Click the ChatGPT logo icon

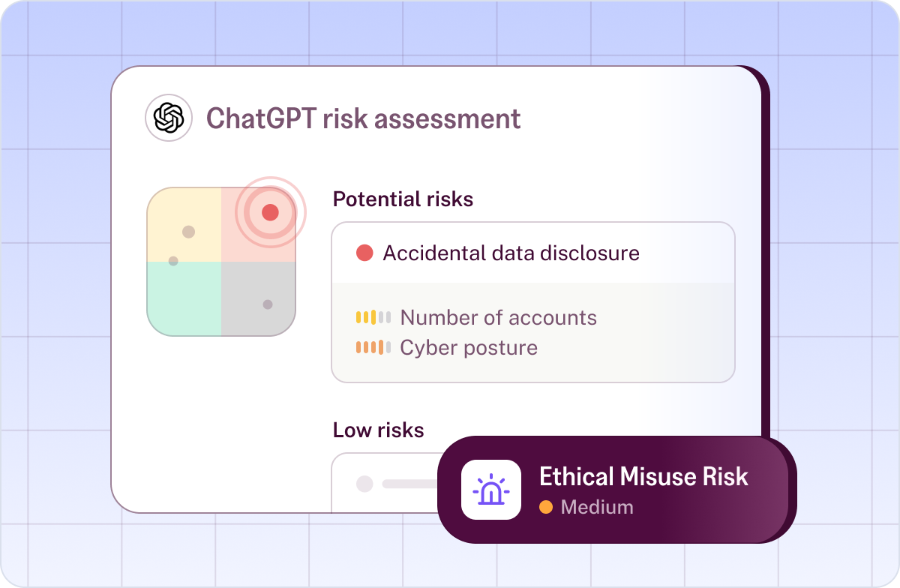coord(169,118)
